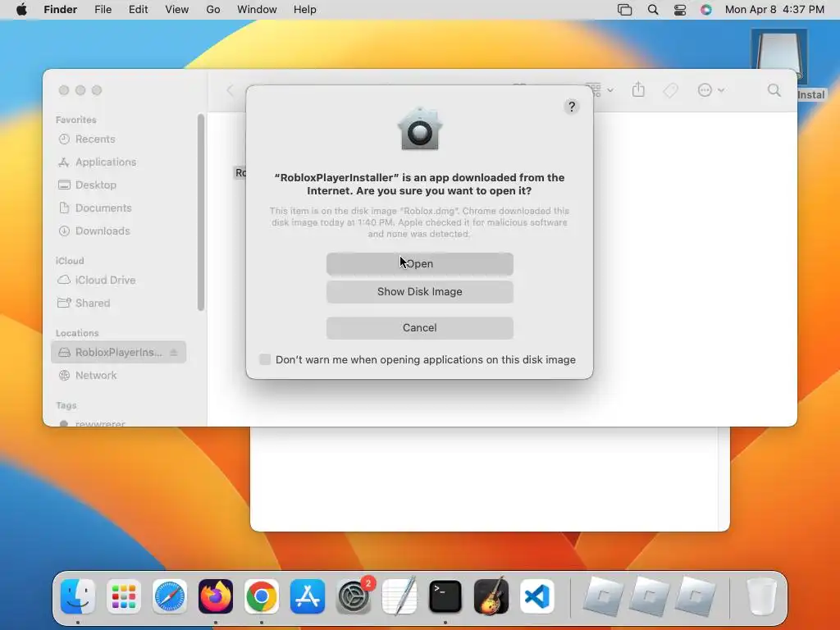Open the View menu

pyautogui.click(x=177, y=10)
